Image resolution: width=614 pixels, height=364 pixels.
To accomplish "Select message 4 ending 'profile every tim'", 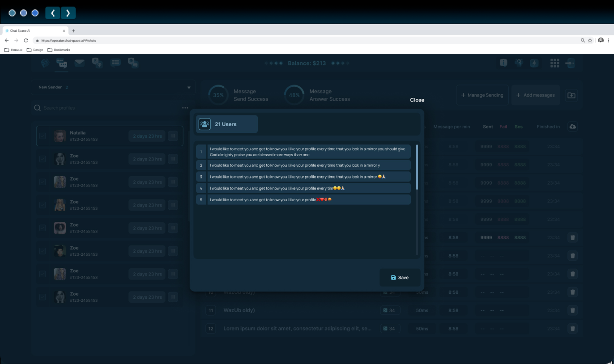I will (303, 188).
